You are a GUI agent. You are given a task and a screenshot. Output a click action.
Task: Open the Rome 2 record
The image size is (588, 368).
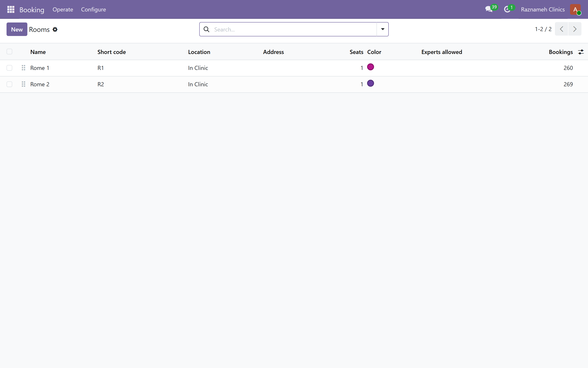point(40,84)
